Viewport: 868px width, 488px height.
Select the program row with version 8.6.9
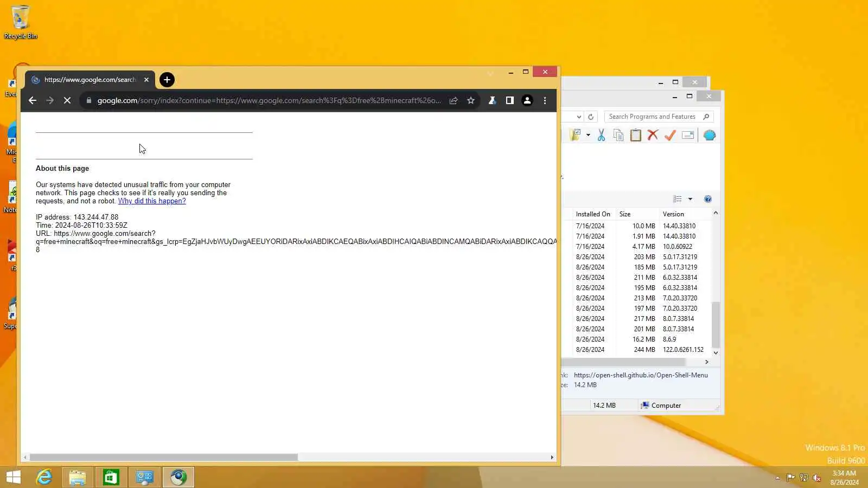click(640, 339)
